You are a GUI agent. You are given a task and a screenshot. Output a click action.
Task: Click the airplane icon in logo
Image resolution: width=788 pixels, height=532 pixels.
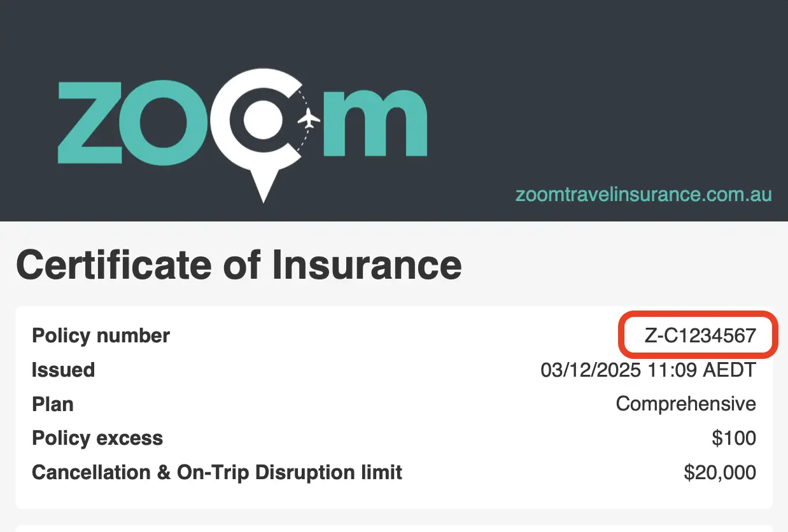tap(309, 118)
